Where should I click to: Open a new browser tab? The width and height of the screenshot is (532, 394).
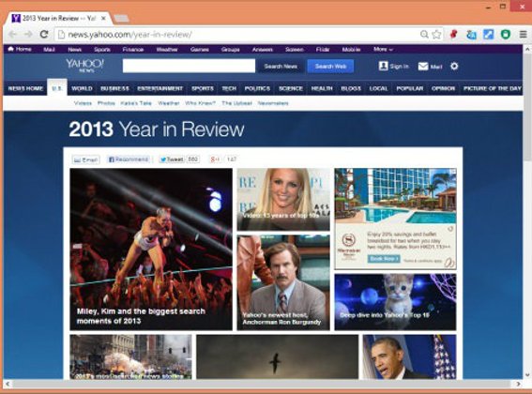tap(121, 19)
